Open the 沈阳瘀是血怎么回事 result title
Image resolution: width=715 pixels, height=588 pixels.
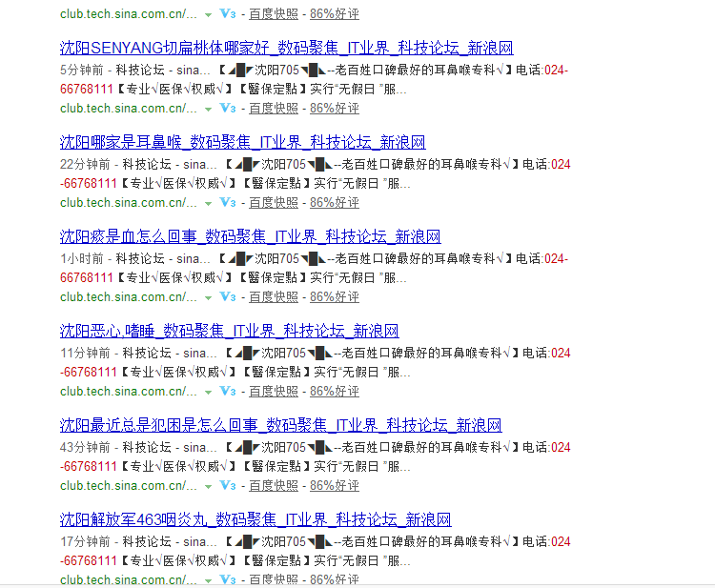click(x=251, y=236)
